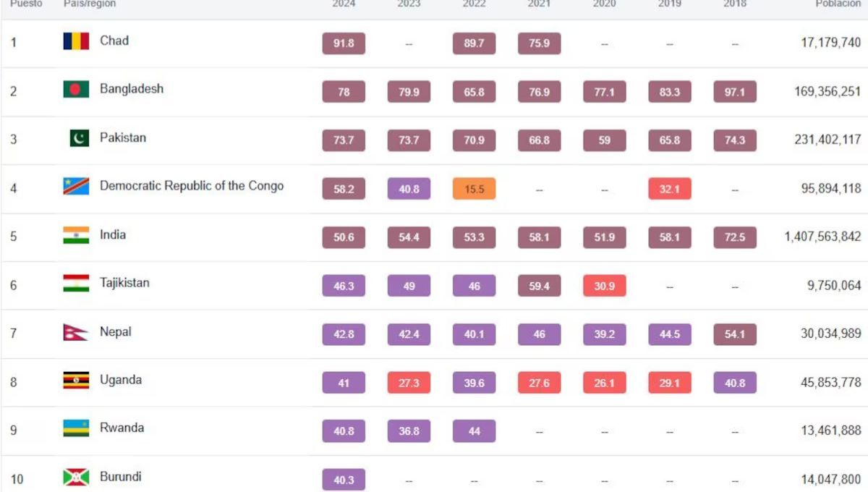Open the Bangladesh country link
The height and width of the screenshot is (492, 868).
pyautogui.click(x=132, y=89)
